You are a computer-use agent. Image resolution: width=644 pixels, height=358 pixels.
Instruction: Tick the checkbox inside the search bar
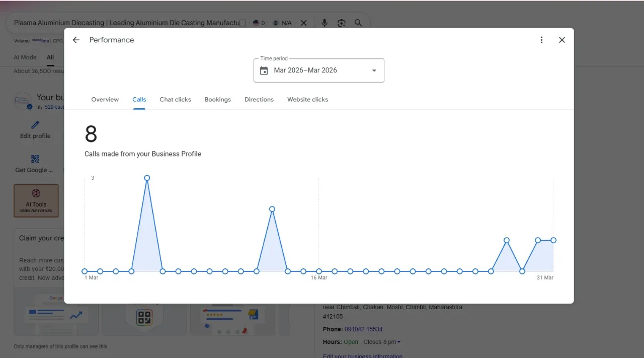point(243,23)
